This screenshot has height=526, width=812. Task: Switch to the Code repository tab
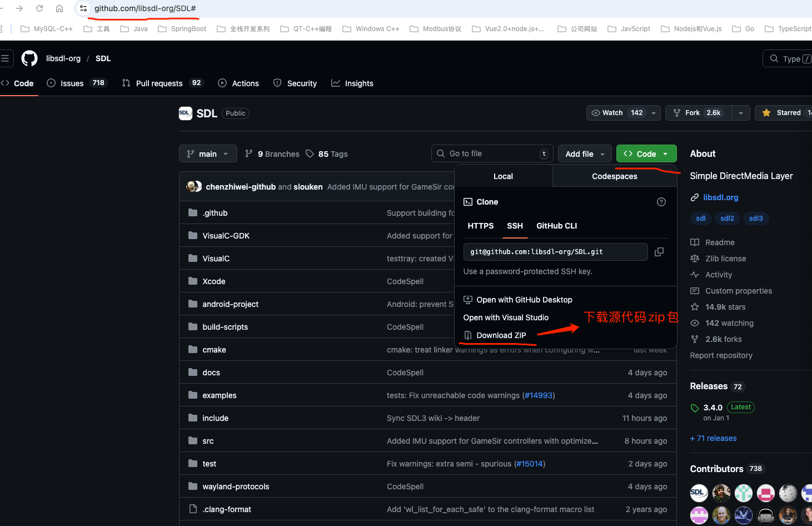coord(18,83)
